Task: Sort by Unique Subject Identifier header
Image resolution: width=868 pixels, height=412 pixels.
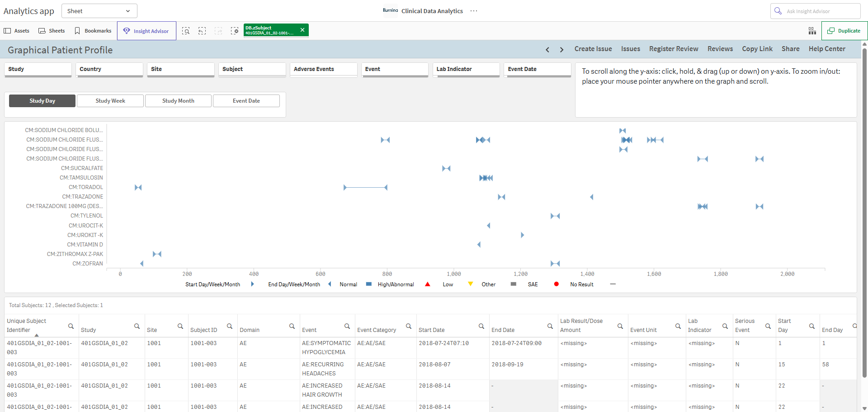Action: pos(26,326)
